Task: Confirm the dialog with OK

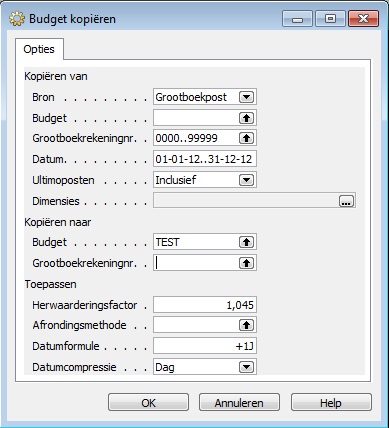Action: 148,403
